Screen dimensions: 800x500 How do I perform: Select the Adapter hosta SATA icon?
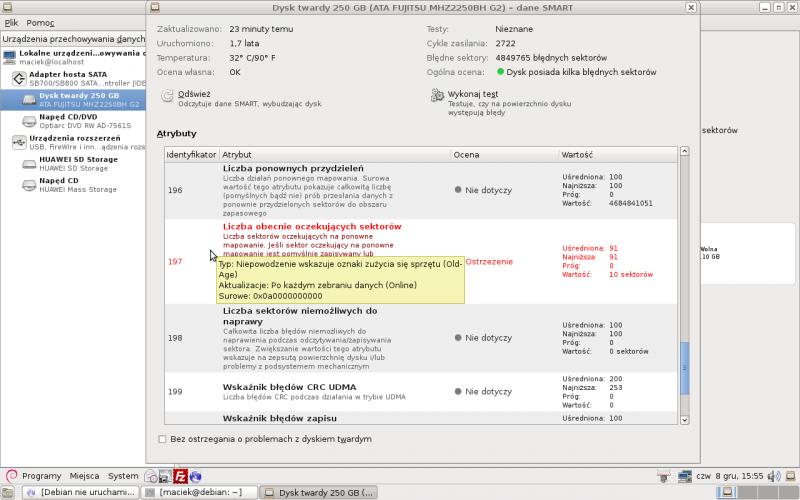[18, 78]
